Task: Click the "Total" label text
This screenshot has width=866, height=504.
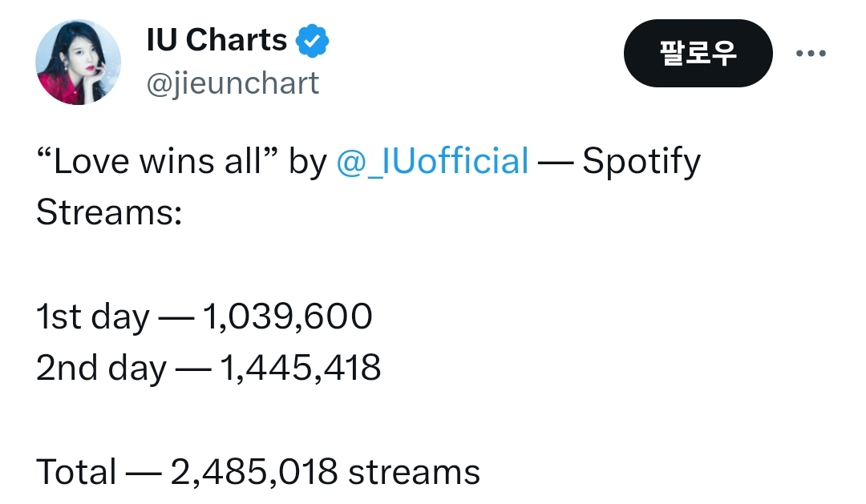Action: point(76,472)
